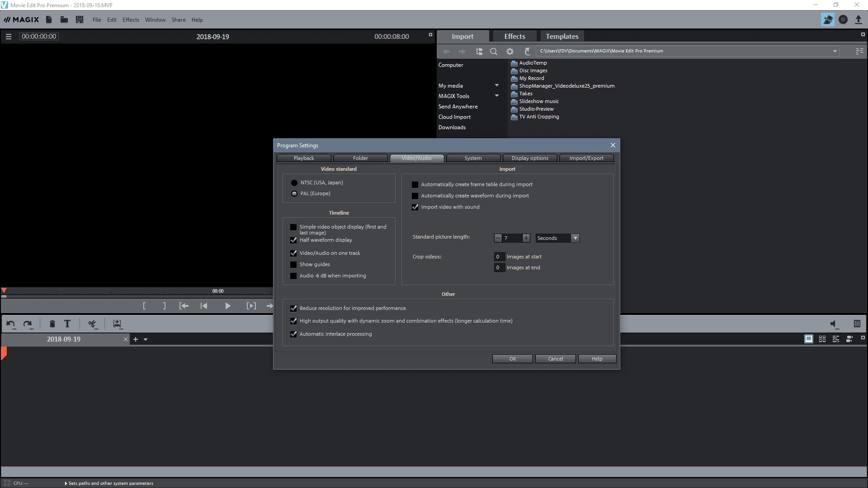The width and height of the screenshot is (868, 488).
Task: Switch to storyboard mode icon
Action: [809, 339]
